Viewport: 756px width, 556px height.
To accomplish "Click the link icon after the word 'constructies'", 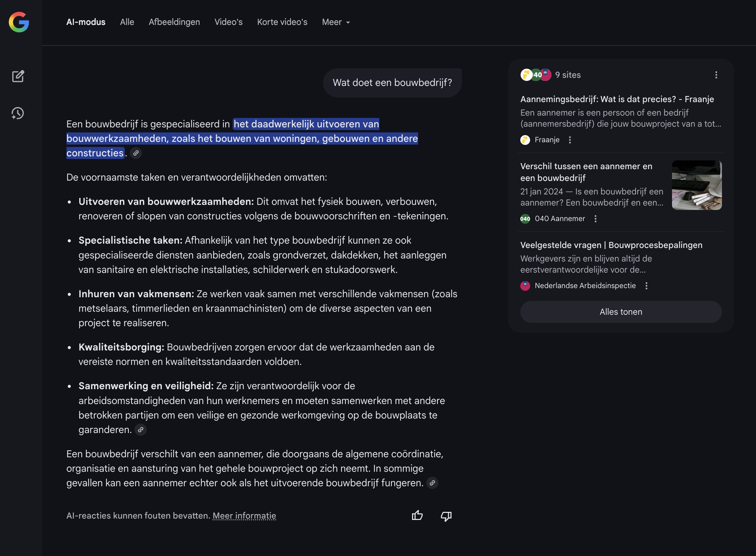I will [136, 153].
